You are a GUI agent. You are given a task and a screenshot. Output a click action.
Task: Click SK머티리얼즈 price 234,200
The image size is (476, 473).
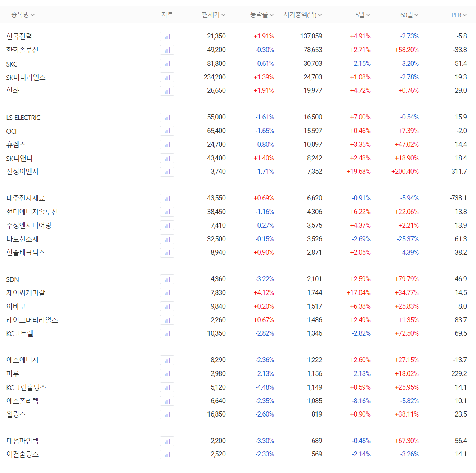point(215,77)
